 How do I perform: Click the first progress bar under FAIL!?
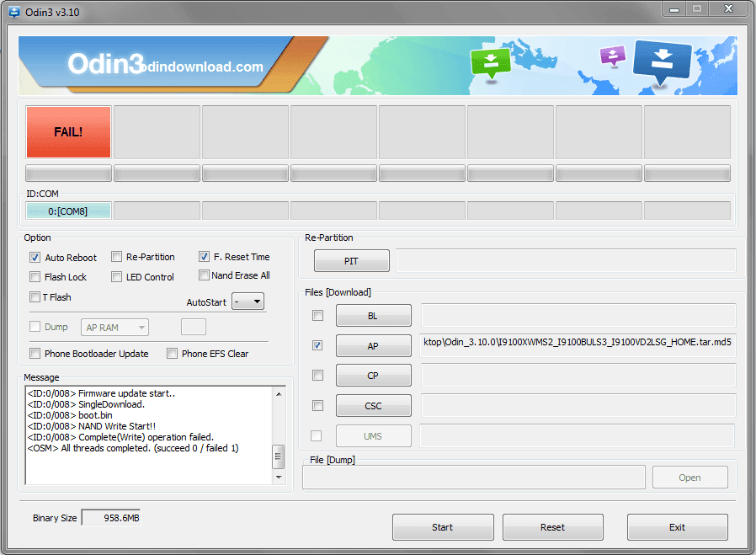point(68,173)
